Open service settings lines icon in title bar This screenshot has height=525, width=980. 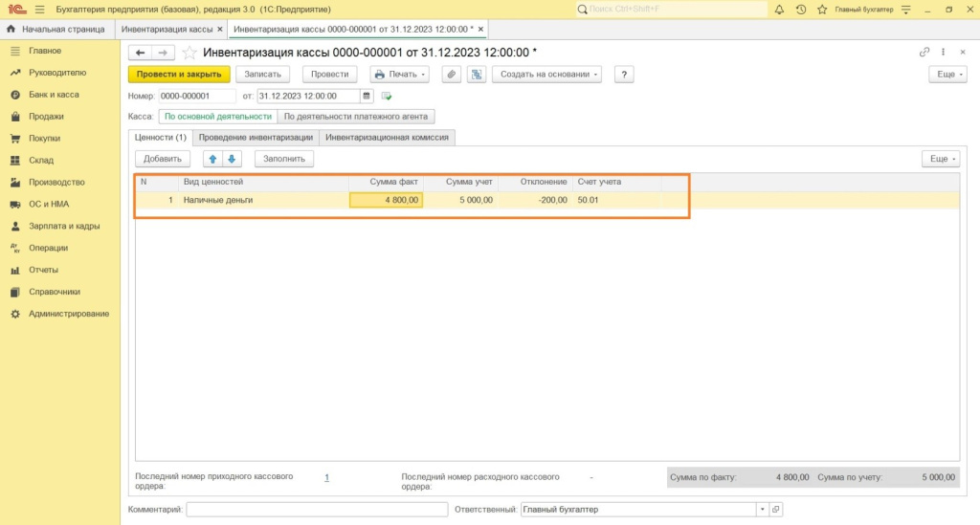pos(906,10)
